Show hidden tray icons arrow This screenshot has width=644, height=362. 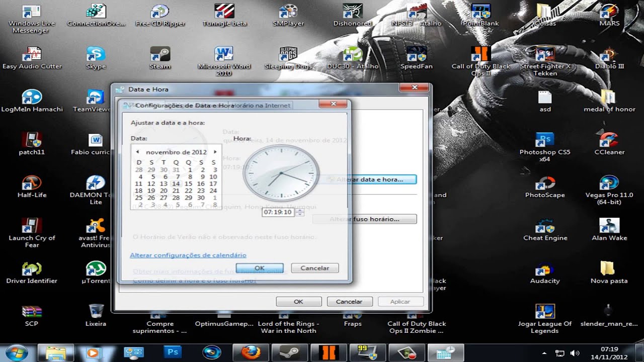tap(544, 353)
